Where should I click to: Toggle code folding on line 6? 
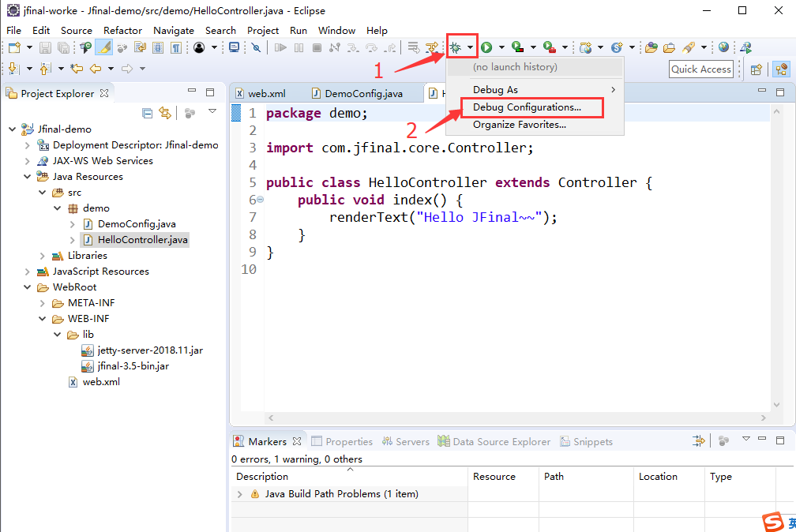[x=260, y=200]
